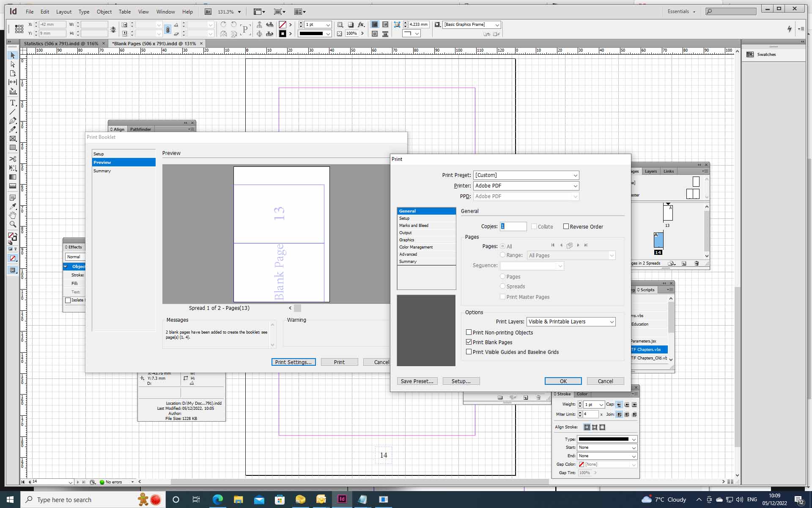Select the Type tool in the toolbar
The height and width of the screenshot is (508, 812).
tap(13, 102)
